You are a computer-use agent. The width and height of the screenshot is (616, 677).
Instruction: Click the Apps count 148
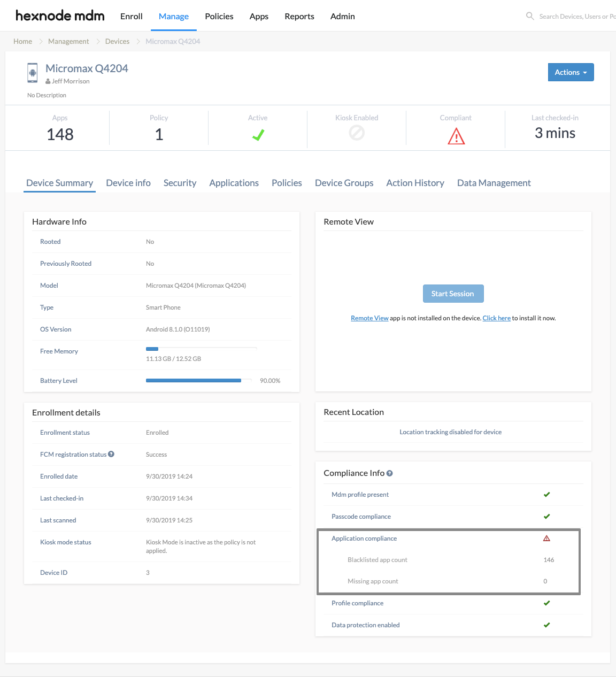click(x=60, y=134)
